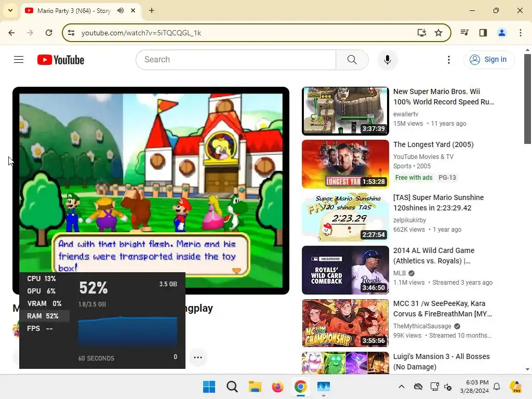Viewport: 532px width, 399px height.
Task: Click TheMythicalSausage channel name
Action: [422, 326]
